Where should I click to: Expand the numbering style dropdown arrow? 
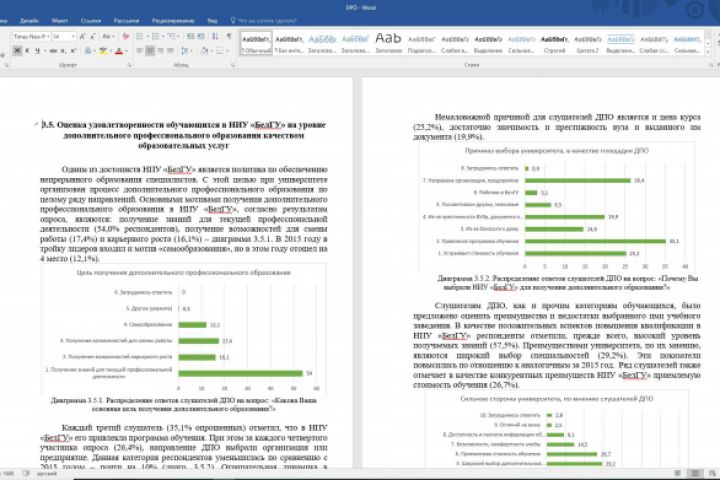coord(162,36)
